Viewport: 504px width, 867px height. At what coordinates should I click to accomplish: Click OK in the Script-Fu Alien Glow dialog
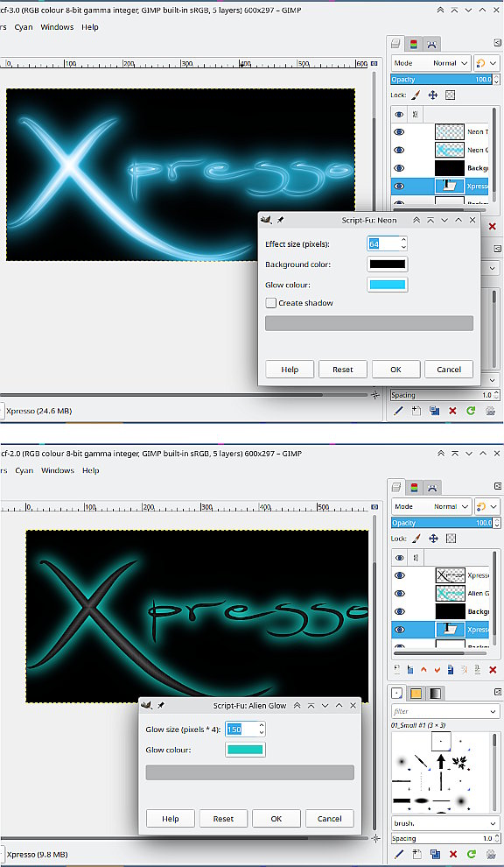(276, 818)
